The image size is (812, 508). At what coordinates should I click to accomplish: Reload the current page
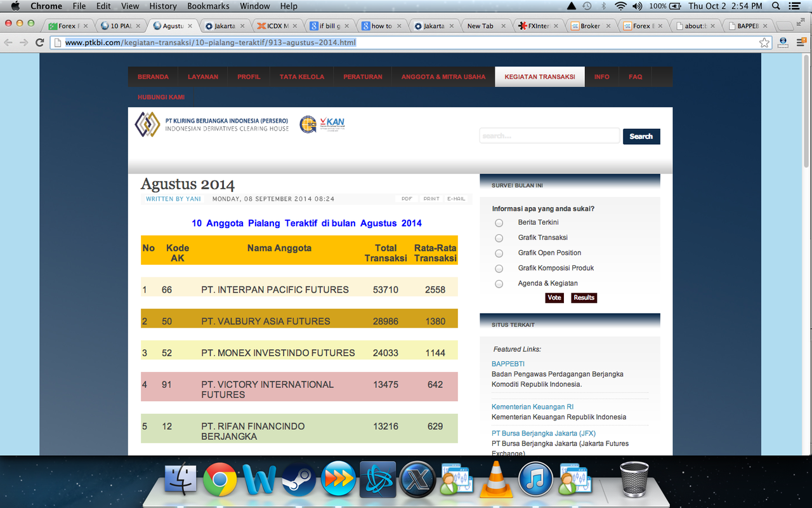tap(40, 43)
